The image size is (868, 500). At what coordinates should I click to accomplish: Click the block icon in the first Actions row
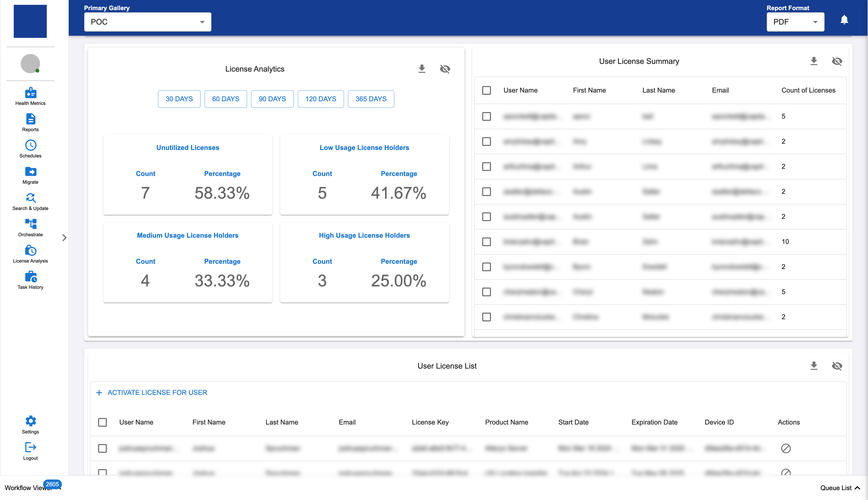[x=786, y=448]
